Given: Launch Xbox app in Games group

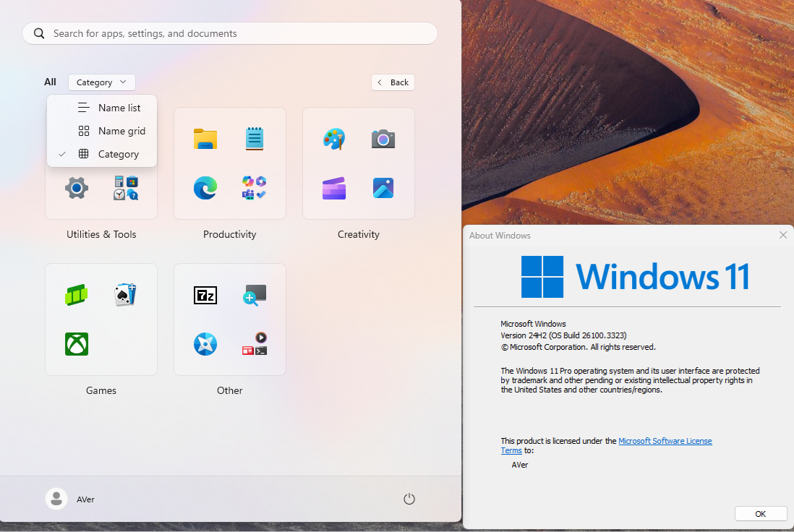Looking at the screenshot, I should pos(77,343).
